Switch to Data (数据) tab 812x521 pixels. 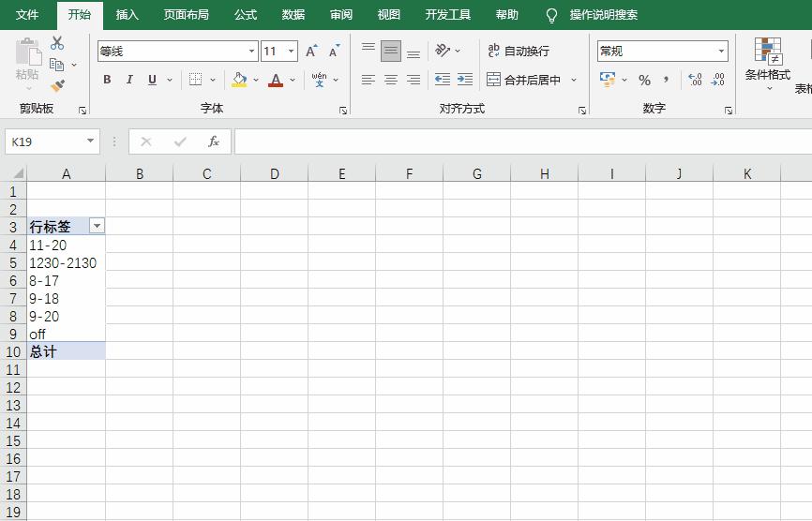(x=293, y=14)
